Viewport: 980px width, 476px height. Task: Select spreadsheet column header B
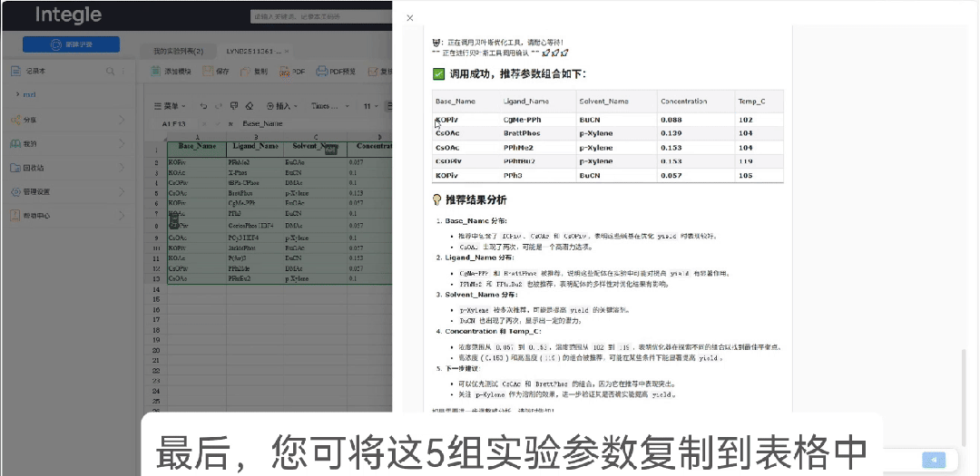click(255, 137)
